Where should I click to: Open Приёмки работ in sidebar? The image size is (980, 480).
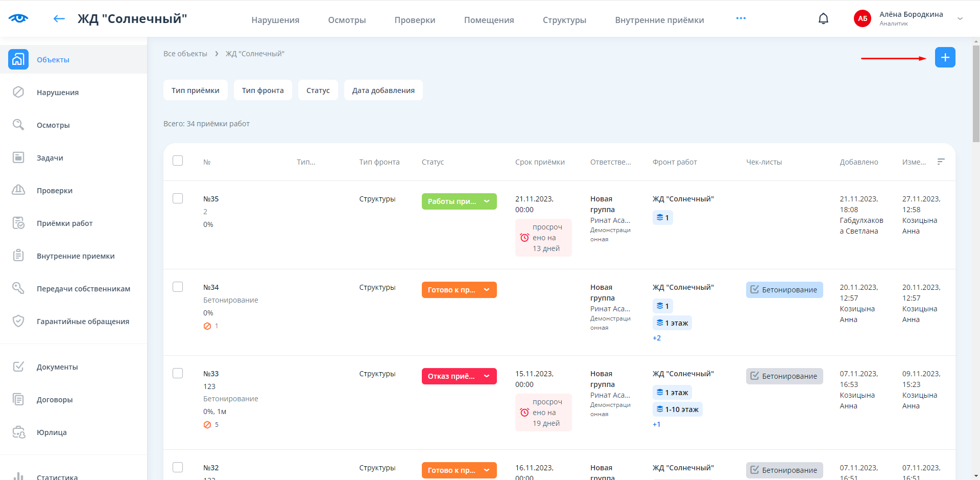(64, 223)
